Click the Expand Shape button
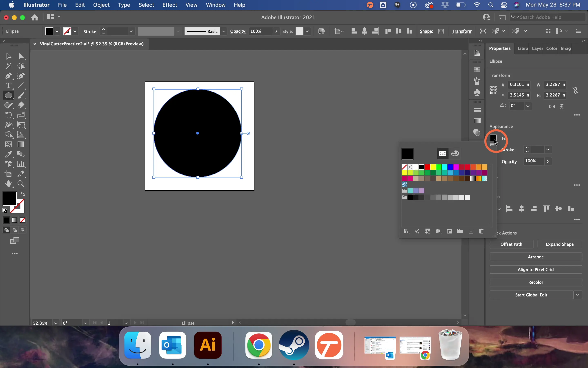Viewport: 588px width, 368px height. (x=560, y=244)
